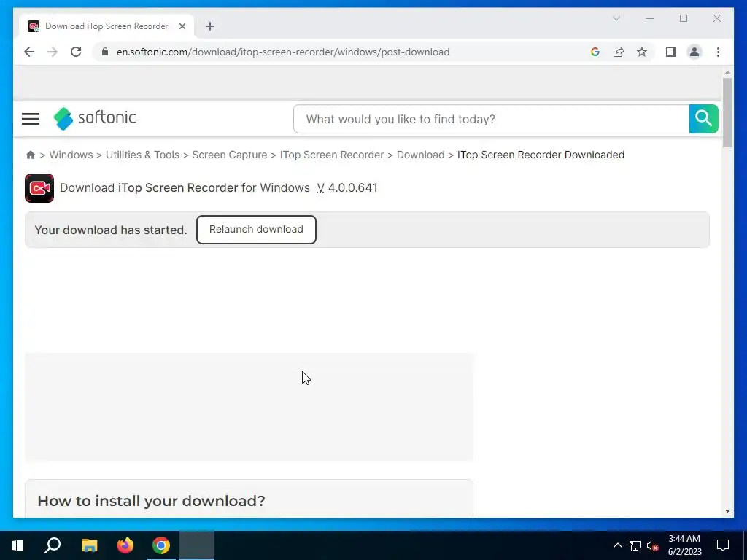The width and height of the screenshot is (747, 560).
Task: Open the Chrome profile avatar
Action: (x=694, y=52)
